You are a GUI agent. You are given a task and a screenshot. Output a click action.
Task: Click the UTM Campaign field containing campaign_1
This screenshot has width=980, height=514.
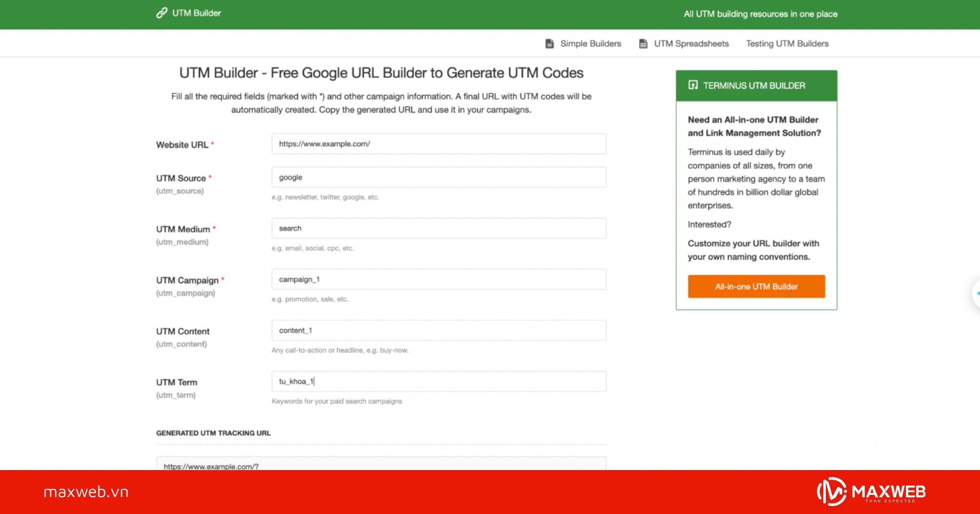point(438,279)
